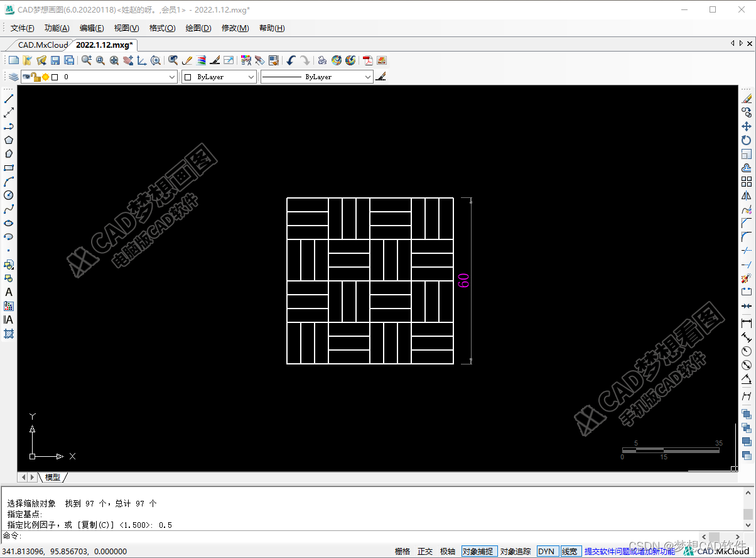Toggle 对象捕捉 object snap in status bar

[479, 551]
